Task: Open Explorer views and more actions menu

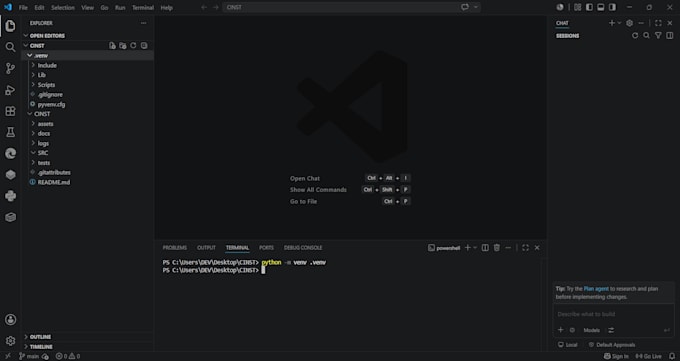Action: [144, 23]
